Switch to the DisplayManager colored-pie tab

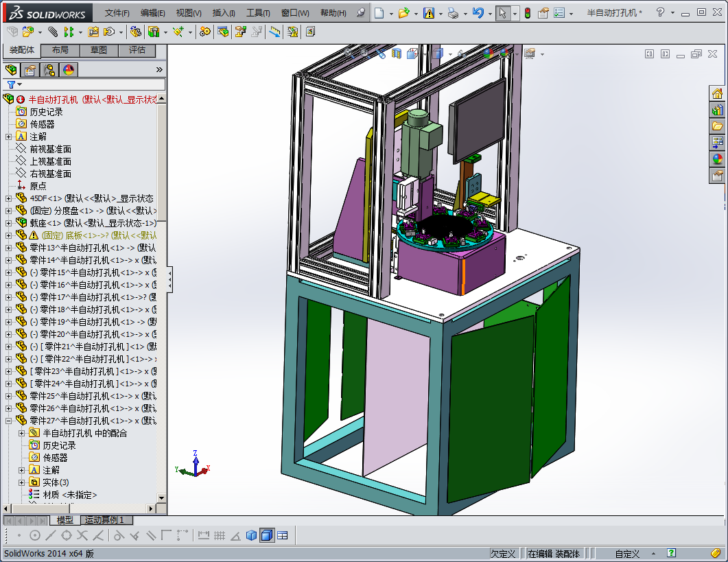click(x=68, y=69)
